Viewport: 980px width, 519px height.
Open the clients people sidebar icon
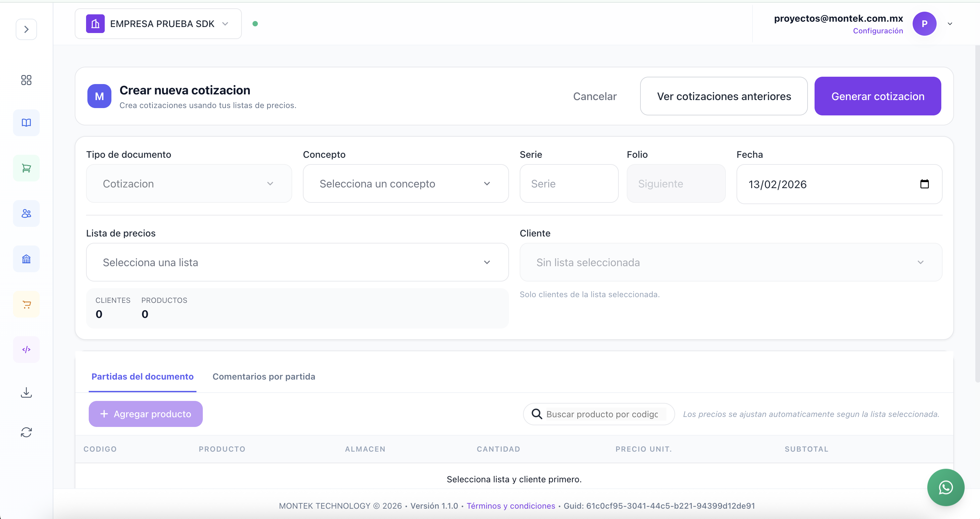26,213
